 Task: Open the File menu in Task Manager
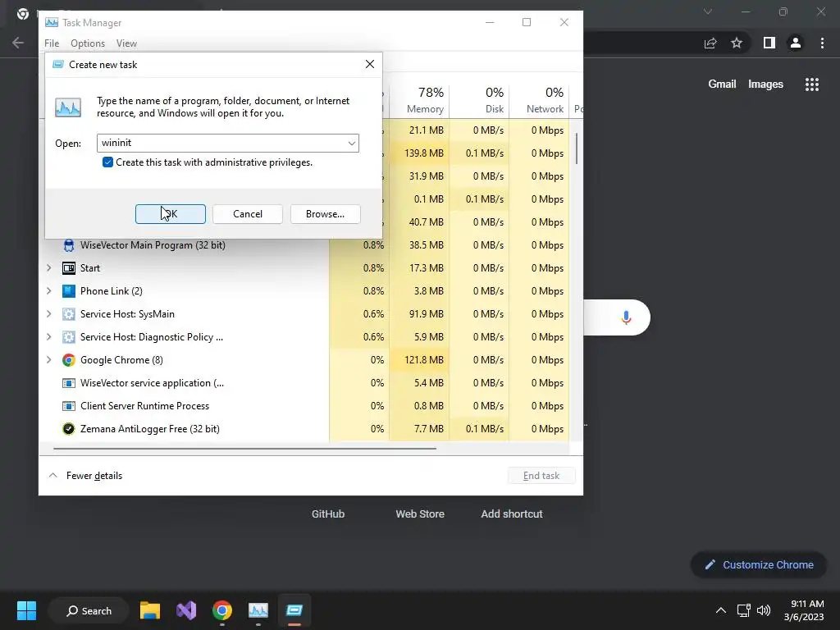(52, 43)
